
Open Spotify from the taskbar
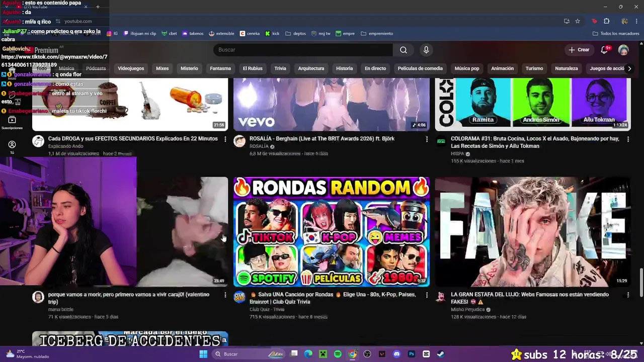point(338,354)
